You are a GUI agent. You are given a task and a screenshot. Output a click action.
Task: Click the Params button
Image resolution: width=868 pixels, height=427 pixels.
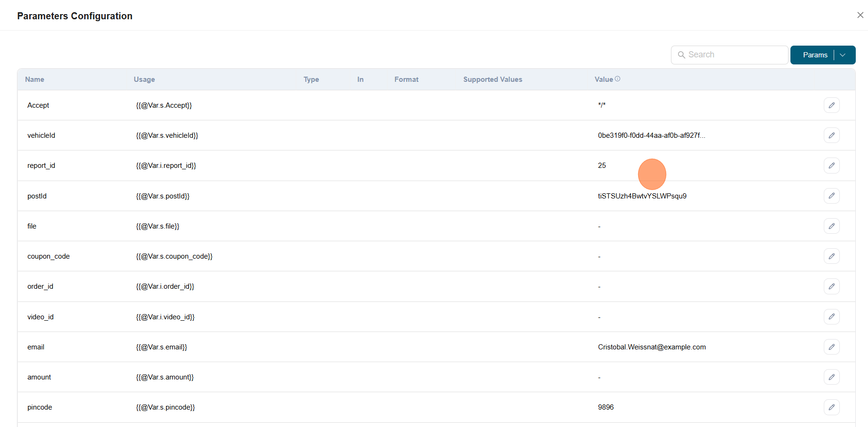(x=815, y=55)
